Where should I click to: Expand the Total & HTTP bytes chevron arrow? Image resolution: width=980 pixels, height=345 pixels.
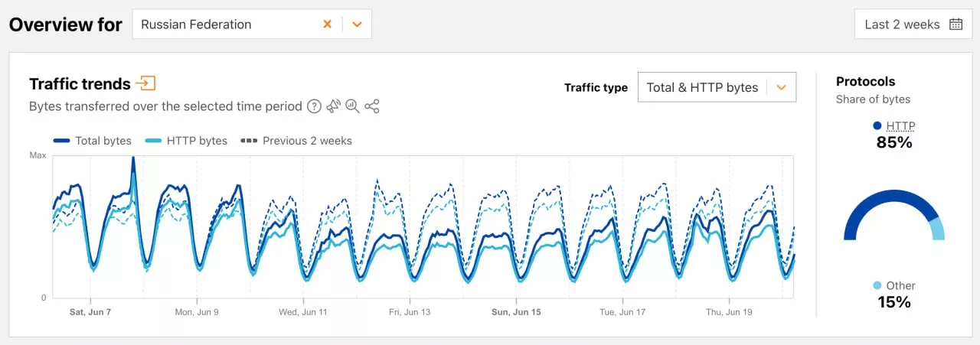pos(781,87)
